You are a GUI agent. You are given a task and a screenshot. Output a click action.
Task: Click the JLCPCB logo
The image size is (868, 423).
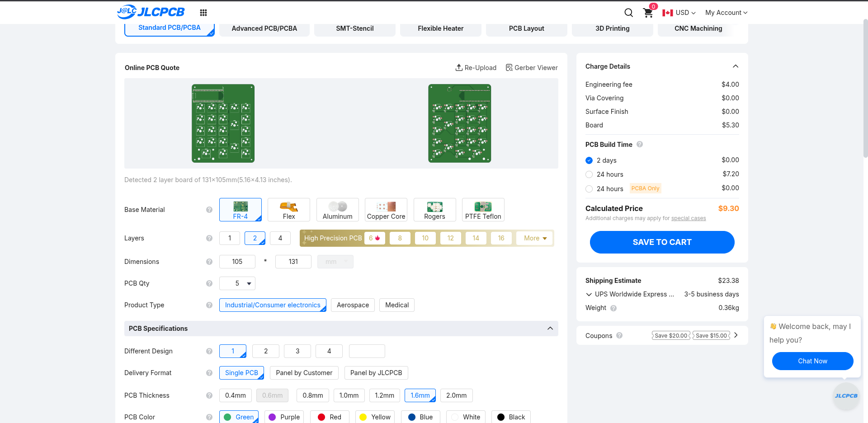151,12
